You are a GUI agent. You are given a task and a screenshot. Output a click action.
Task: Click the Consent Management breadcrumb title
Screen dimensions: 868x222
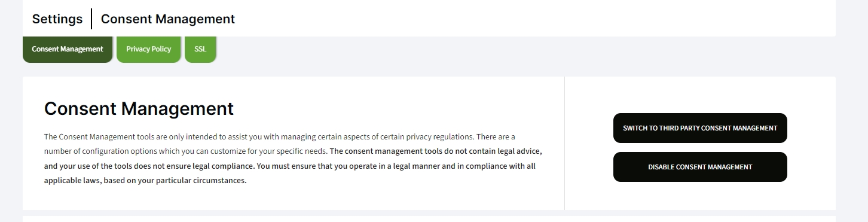pos(168,19)
